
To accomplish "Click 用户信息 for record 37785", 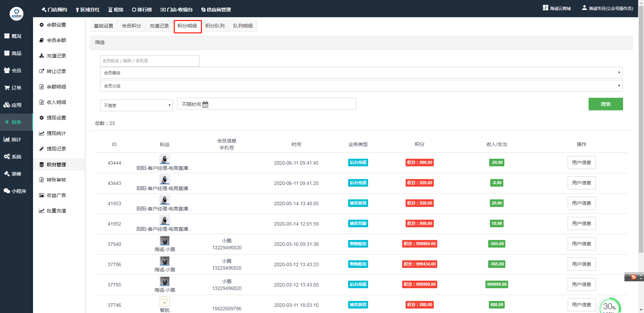I will click(581, 284).
